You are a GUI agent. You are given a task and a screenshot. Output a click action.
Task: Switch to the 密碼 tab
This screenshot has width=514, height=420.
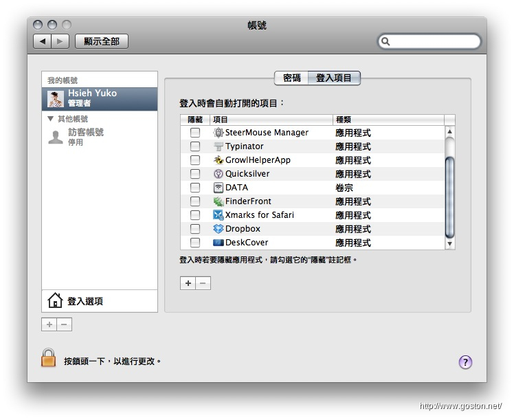tap(291, 78)
